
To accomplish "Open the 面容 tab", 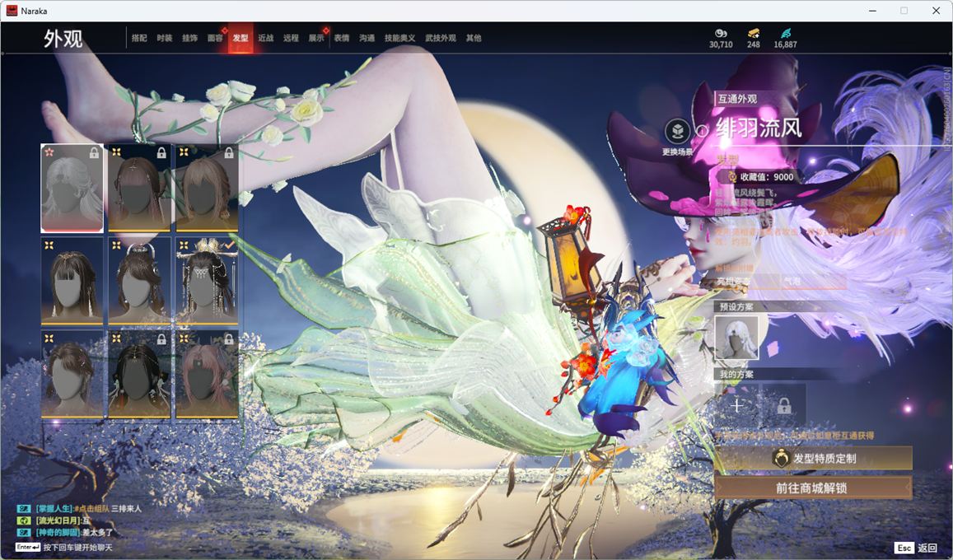I will (214, 38).
